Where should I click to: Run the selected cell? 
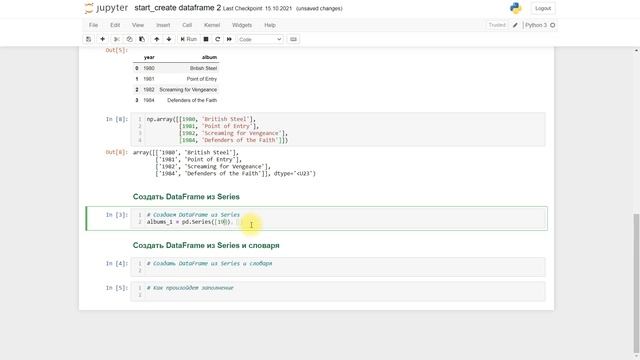189,39
